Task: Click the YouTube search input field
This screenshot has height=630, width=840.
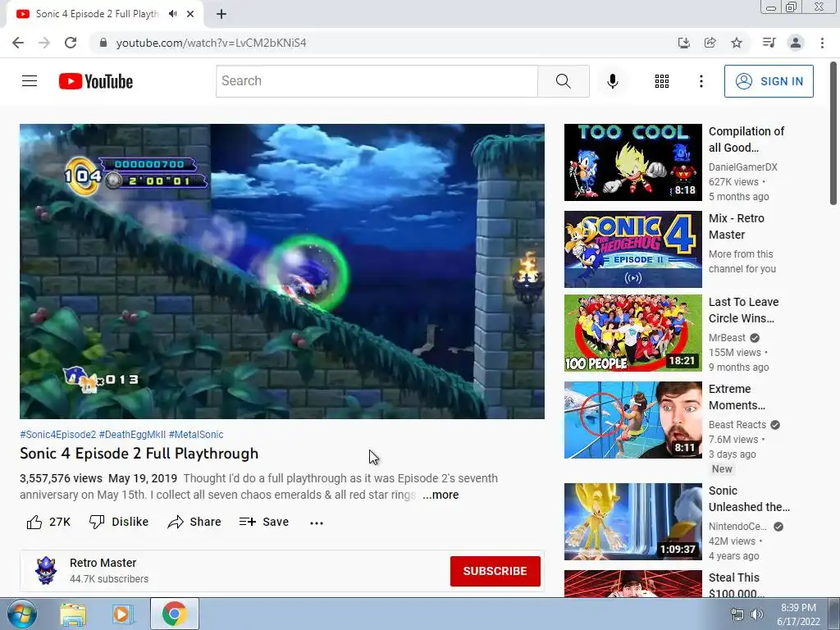Action: pos(377,81)
